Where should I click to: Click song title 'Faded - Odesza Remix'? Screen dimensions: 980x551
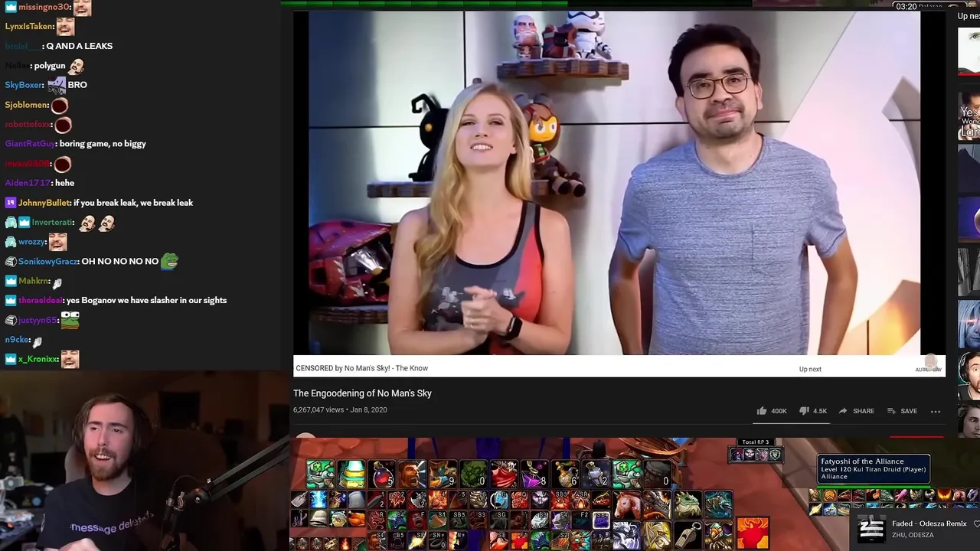point(929,523)
